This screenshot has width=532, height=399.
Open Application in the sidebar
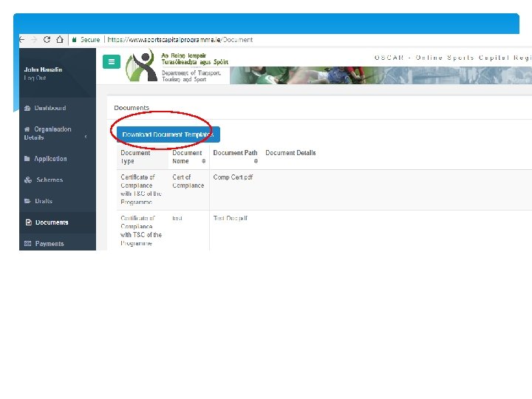tap(50, 159)
